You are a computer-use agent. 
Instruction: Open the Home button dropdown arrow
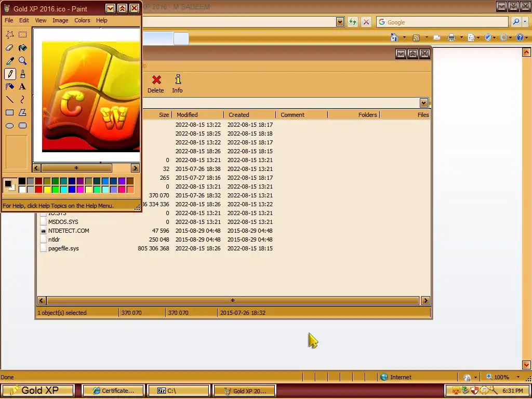click(x=404, y=37)
